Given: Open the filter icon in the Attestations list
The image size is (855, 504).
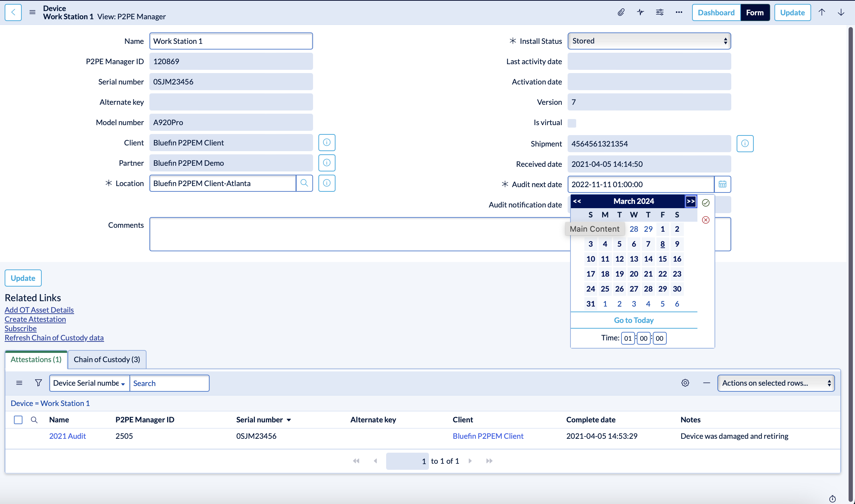Looking at the screenshot, I should (38, 382).
